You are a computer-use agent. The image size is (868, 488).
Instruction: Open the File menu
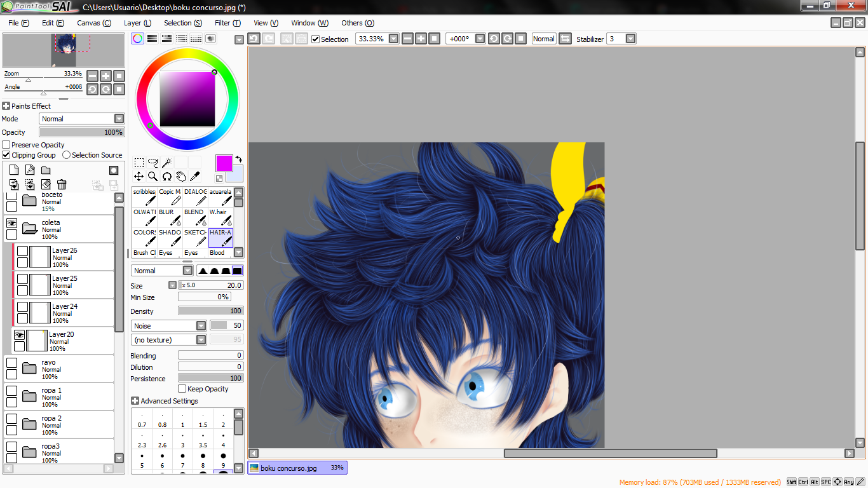19,23
